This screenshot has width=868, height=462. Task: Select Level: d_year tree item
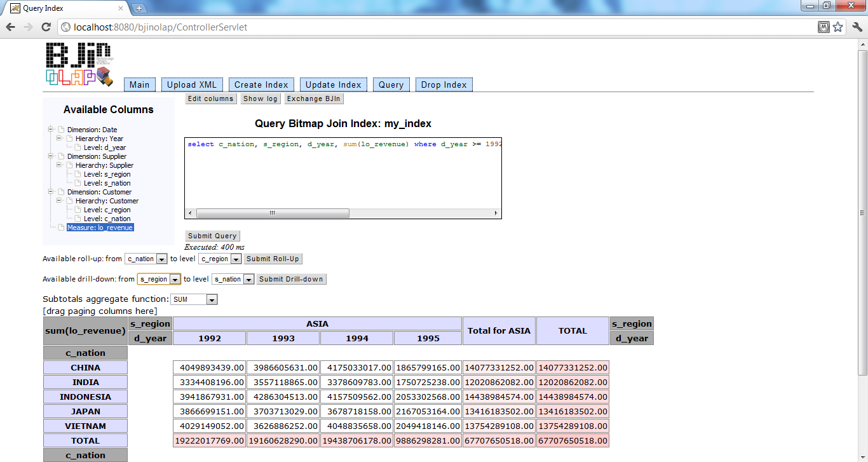(105, 147)
